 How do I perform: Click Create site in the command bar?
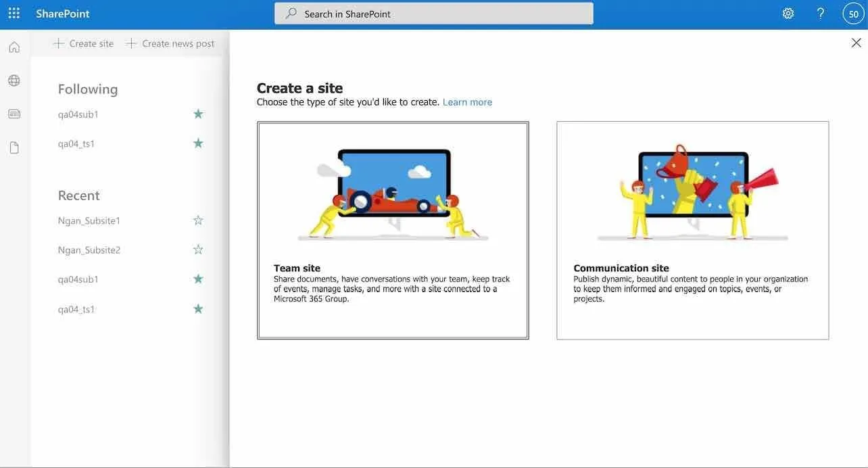point(84,43)
